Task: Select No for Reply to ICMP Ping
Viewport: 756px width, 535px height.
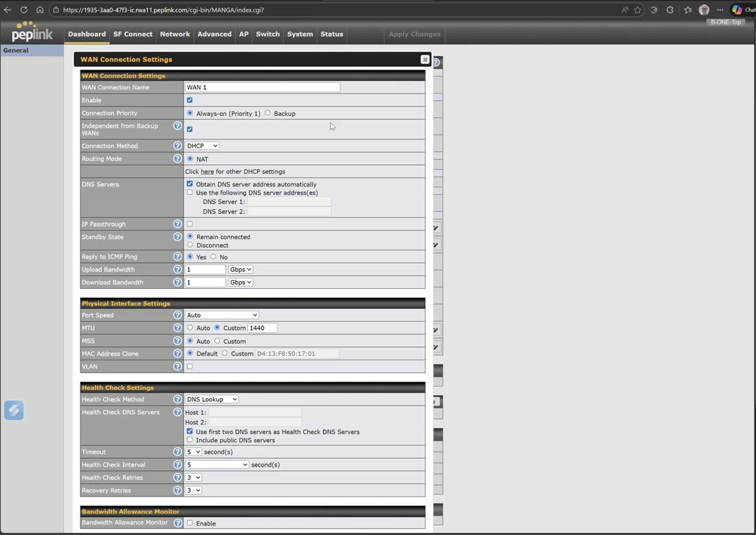Action: [x=213, y=256]
